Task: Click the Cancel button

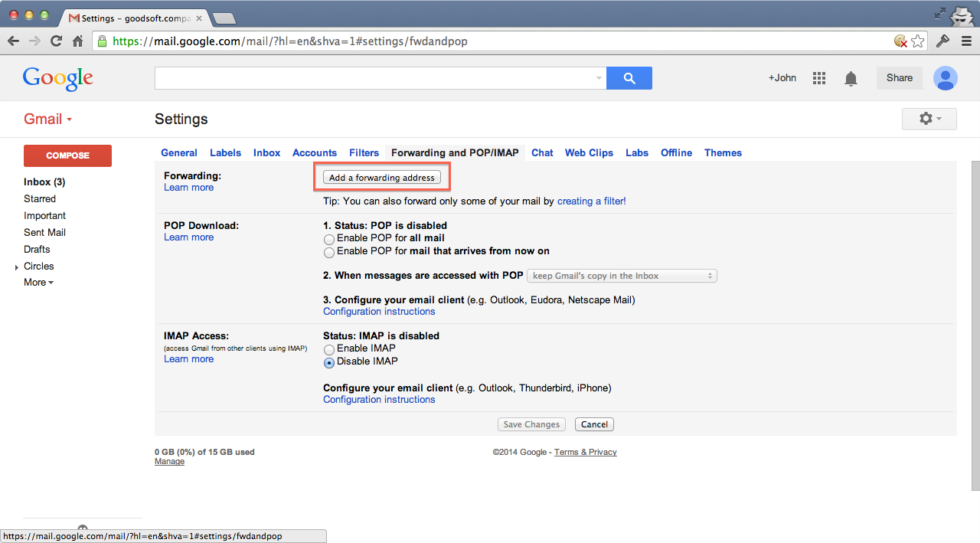Action: tap(594, 424)
